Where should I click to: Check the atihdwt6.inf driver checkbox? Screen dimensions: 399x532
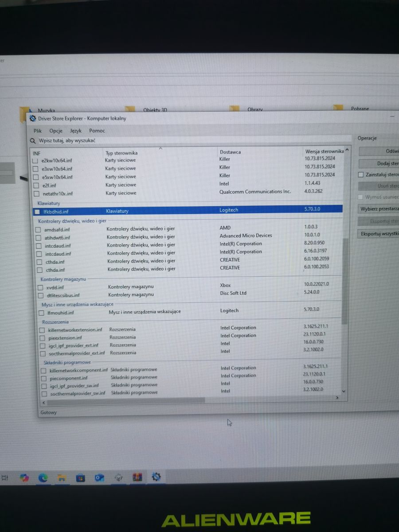pyautogui.click(x=39, y=237)
